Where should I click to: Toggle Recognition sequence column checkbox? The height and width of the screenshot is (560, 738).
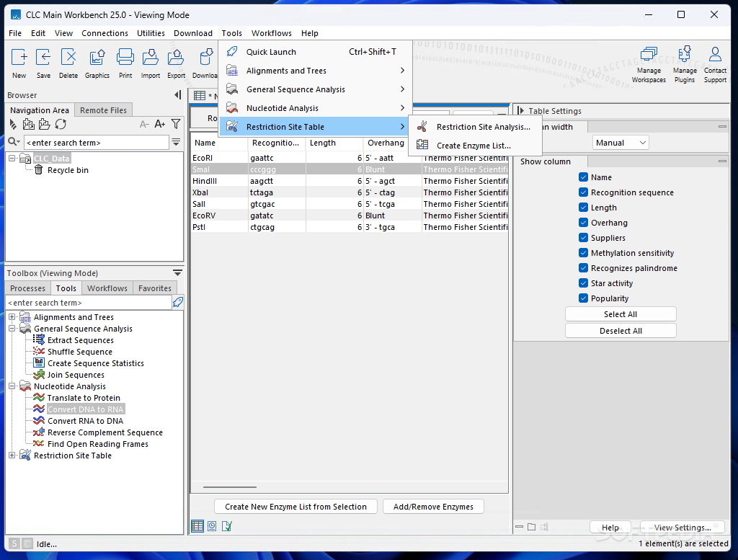pyautogui.click(x=583, y=192)
